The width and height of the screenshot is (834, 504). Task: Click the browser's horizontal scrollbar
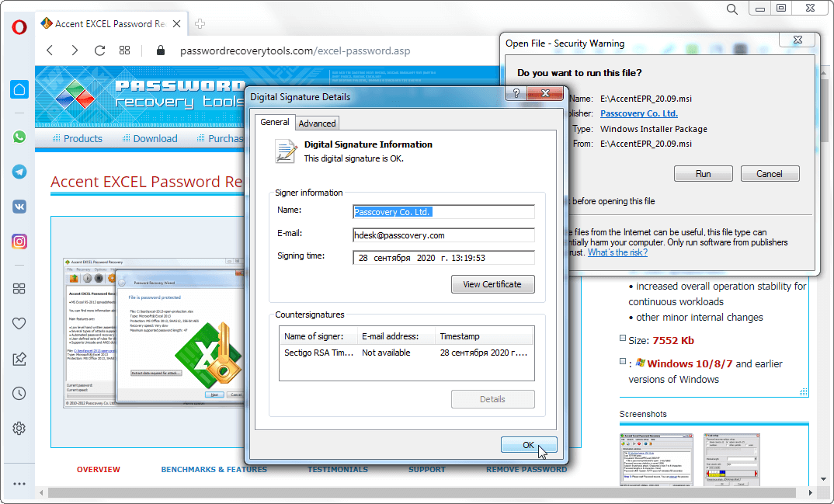[x=388, y=492]
